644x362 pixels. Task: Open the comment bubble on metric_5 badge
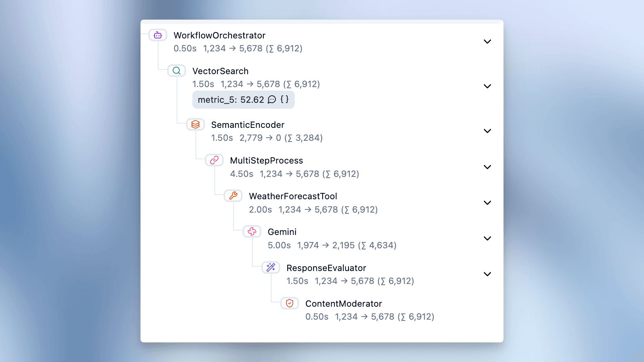(x=272, y=100)
